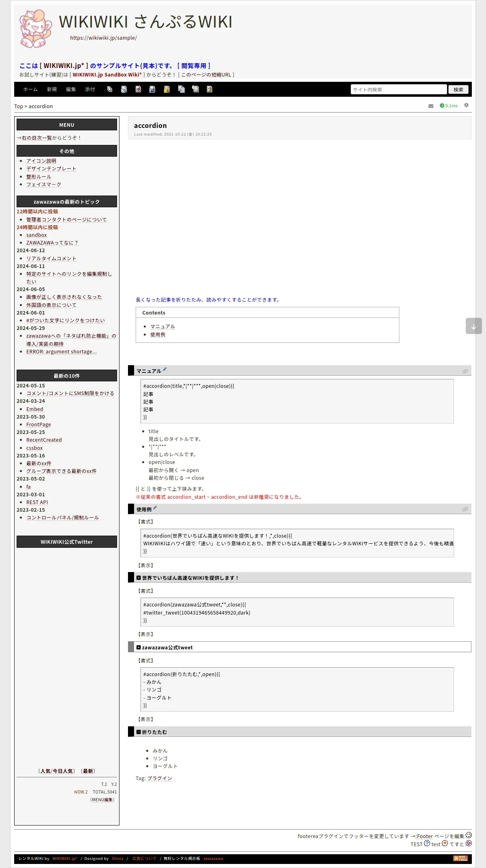Click the envelope mail icon near the breadcrumb
The width and height of the screenshot is (486, 868).
pyautogui.click(x=431, y=106)
